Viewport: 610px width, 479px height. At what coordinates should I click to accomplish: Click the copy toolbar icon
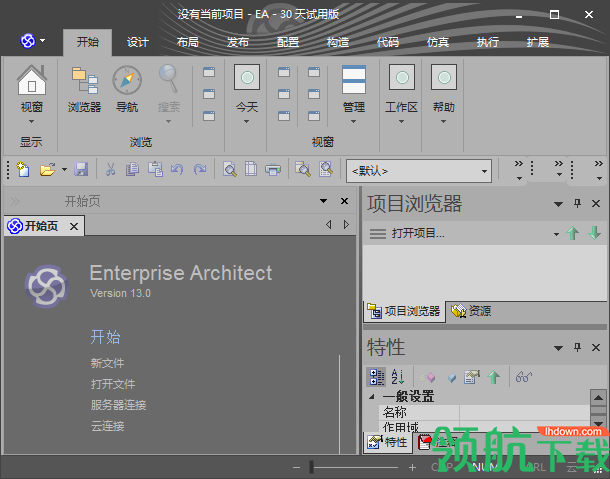pos(132,170)
